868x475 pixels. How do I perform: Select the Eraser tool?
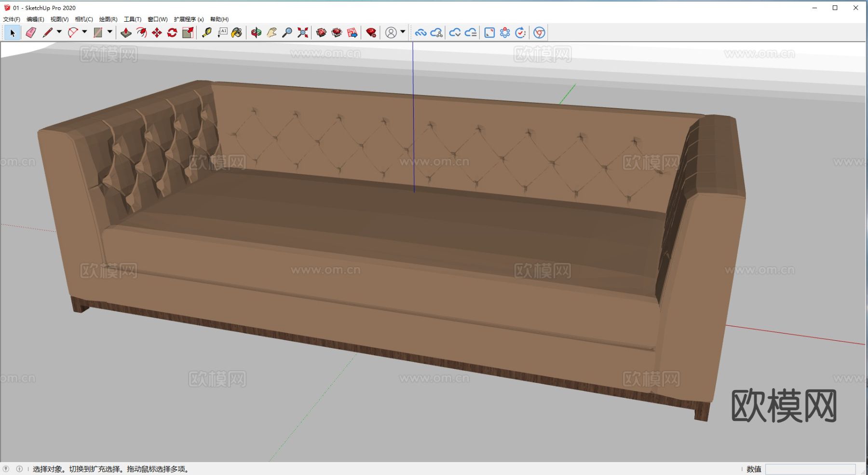click(31, 32)
